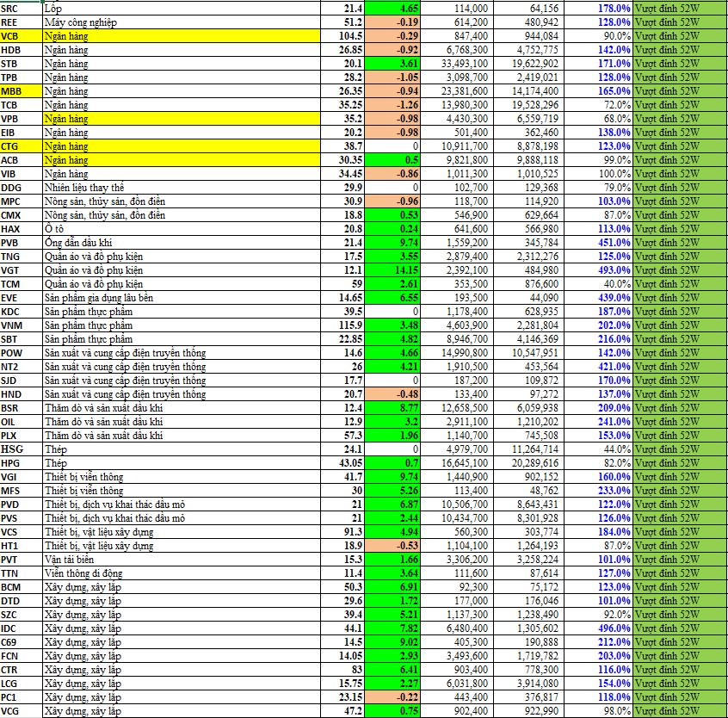The image size is (728, 718).
Task: Click the Máy công nghiệp cell for REE
Action: (181, 22)
